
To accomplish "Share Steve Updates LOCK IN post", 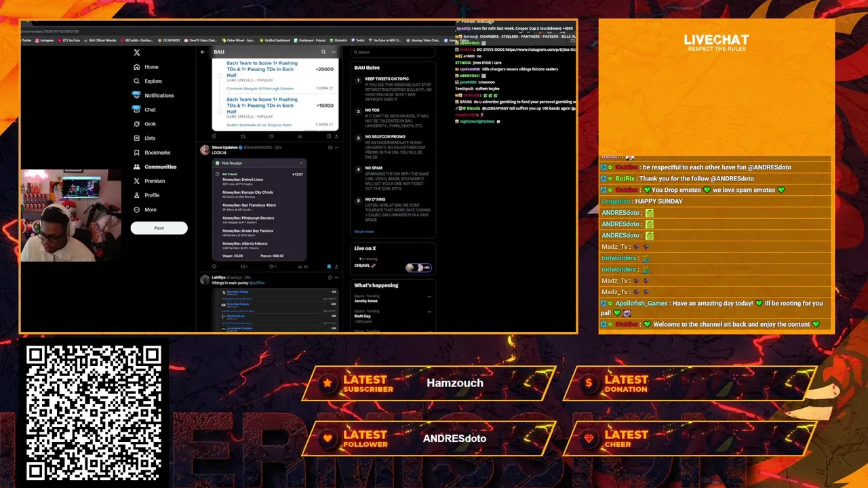I will pyautogui.click(x=336, y=266).
